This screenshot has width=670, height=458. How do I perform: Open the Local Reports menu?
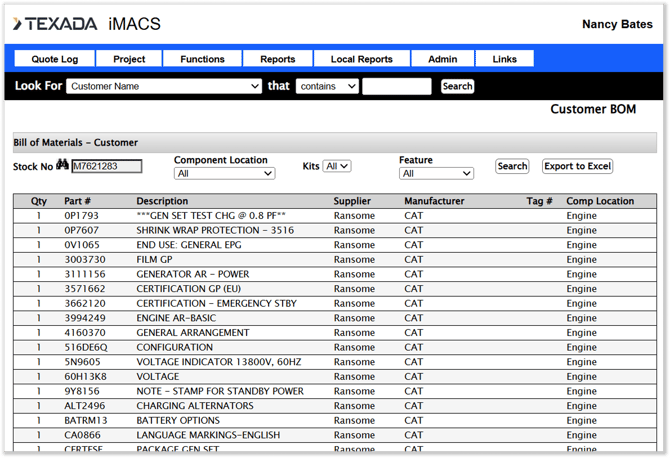[361, 59]
